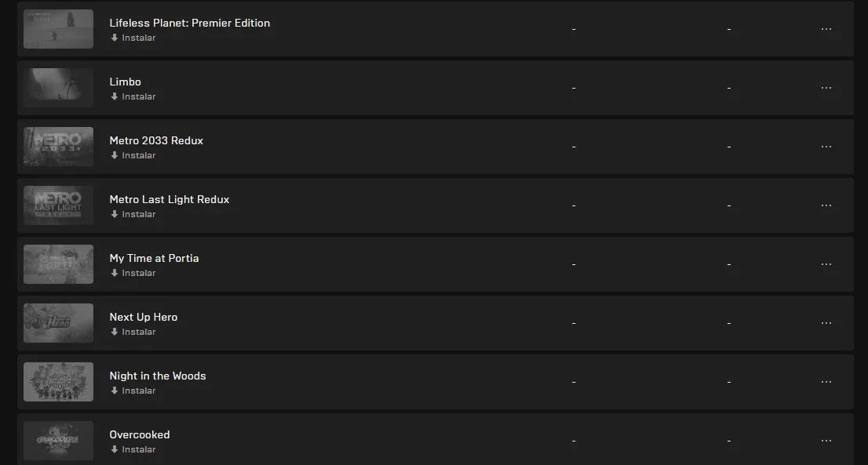Screen dimensions: 868x465
Task: Open three-dot menu for My Time at Portia
Action: point(826,264)
